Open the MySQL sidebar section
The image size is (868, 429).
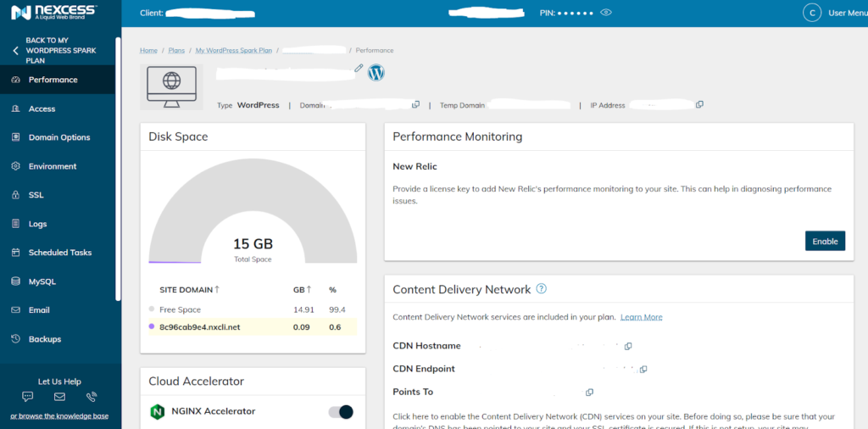(x=58, y=281)
